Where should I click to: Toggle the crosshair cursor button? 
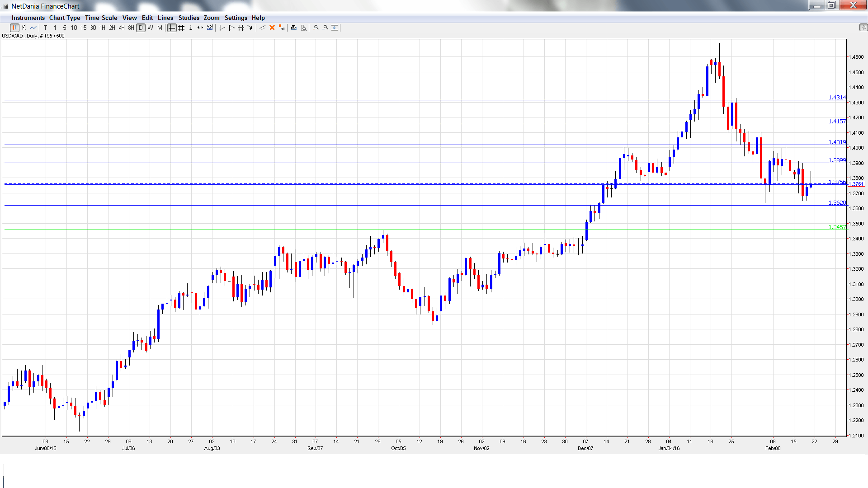pyautogui.click(x=172, y=28)
